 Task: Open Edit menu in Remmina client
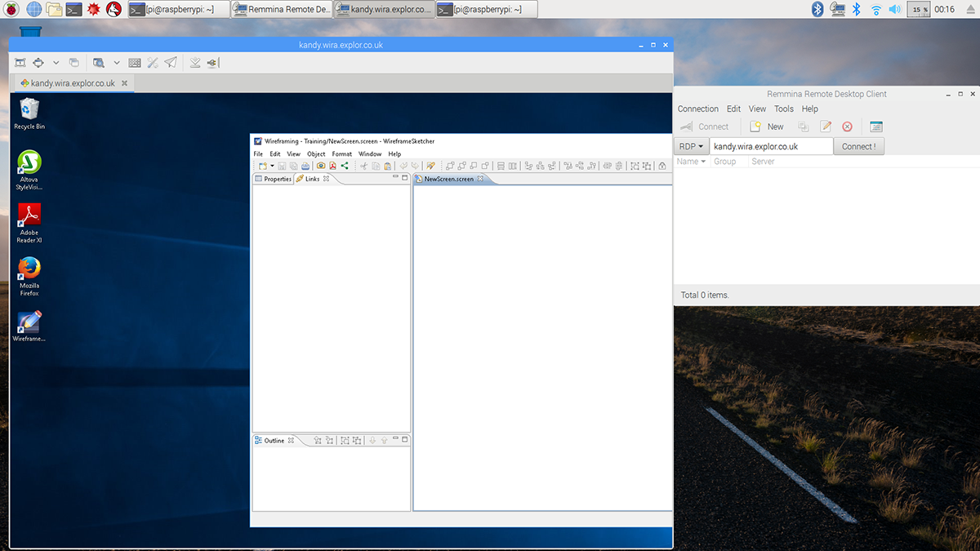coord(733,109)
